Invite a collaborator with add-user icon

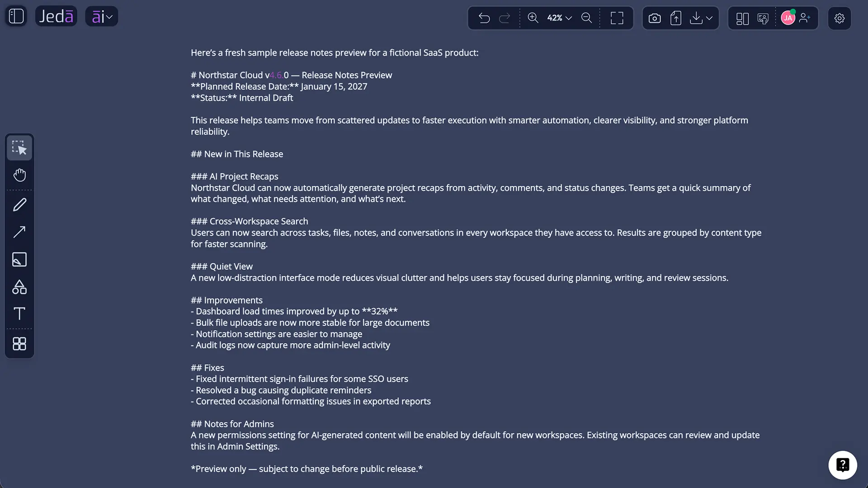coord(805,18)
